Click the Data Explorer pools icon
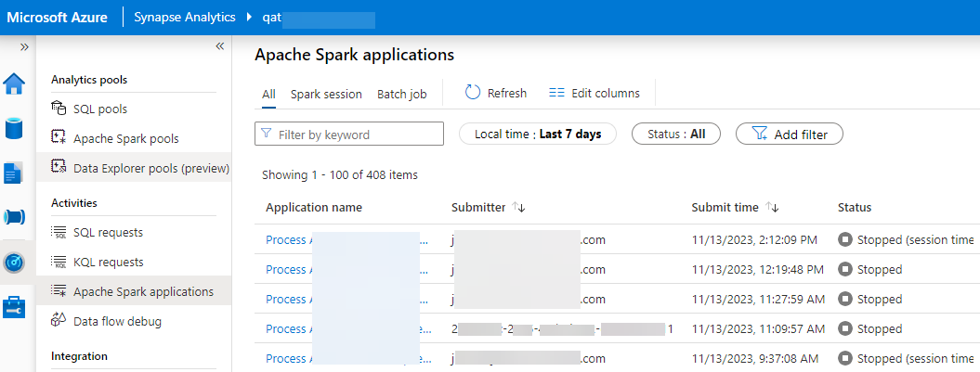The width and height of the screenshot is (980, 372). 59,167
